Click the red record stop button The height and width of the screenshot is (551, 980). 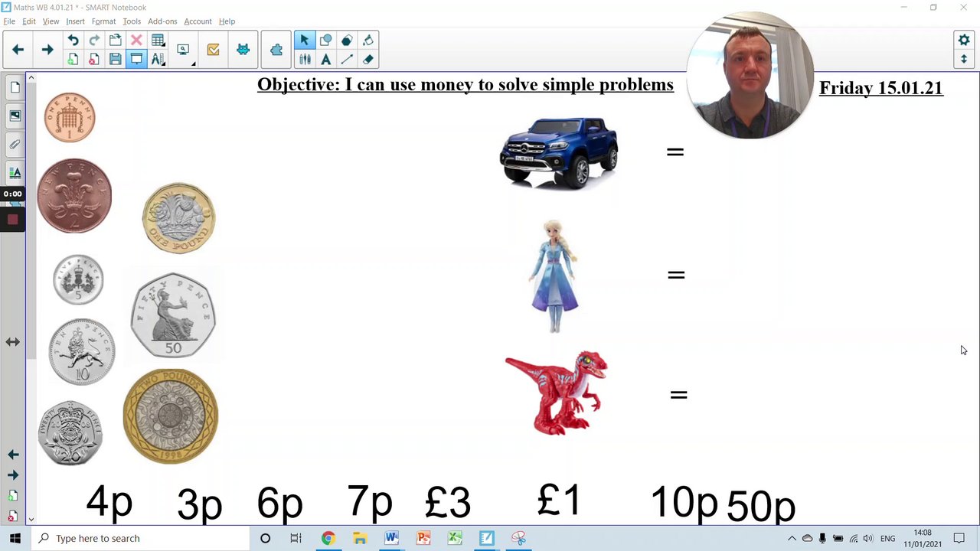tap(12, 220)
